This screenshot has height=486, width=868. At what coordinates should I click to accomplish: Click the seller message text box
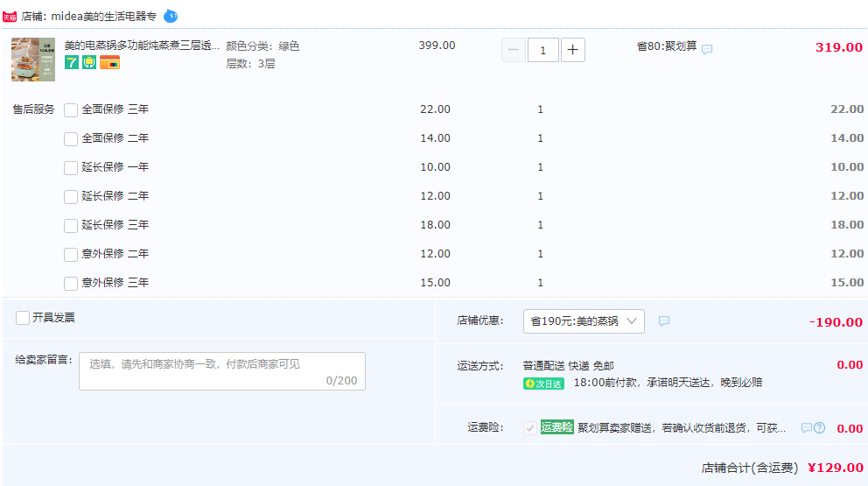[x=222, y=371]
